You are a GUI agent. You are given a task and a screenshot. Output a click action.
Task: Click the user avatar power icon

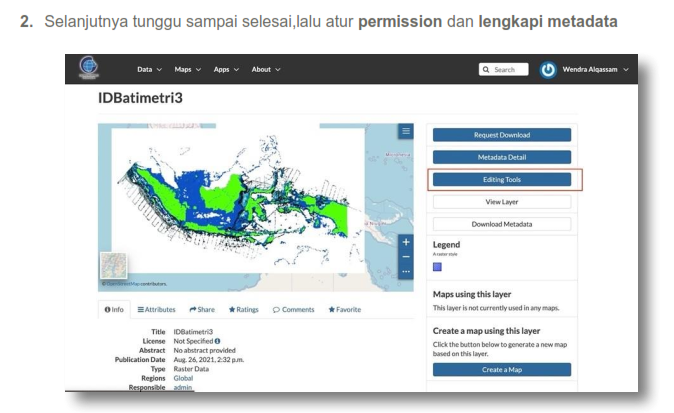[547, 70]
